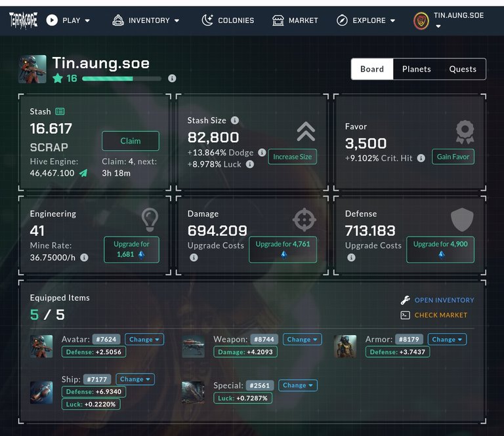Viewport: 504px width, 436px height.
Task: Open the Stash list icon
Action: [x=60, y=111]
